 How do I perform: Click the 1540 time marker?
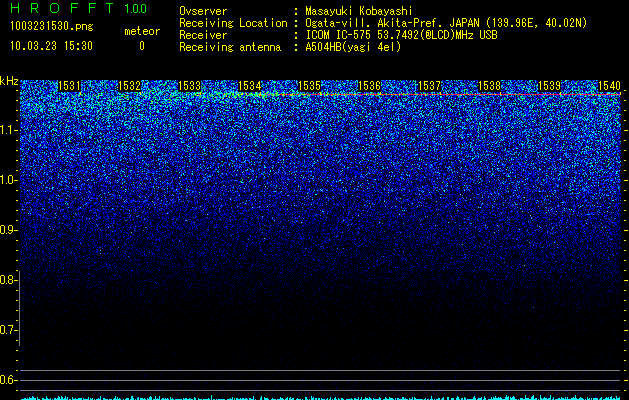pos(609,86)
